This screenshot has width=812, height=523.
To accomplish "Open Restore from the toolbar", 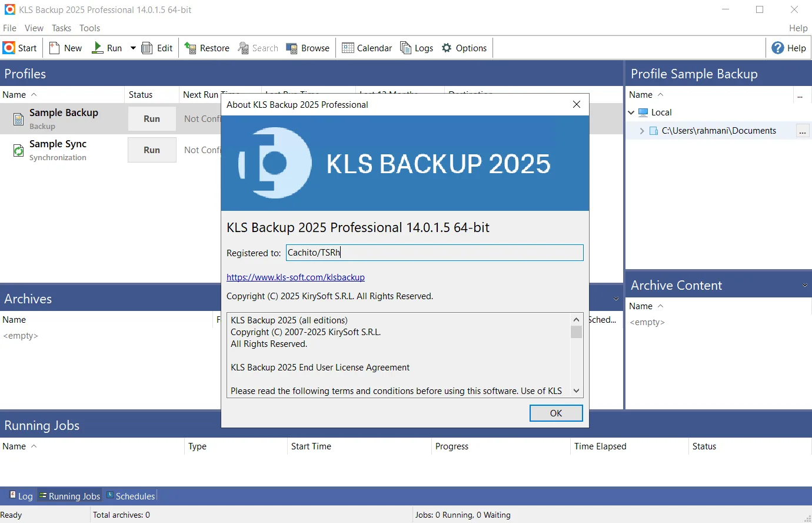I will [207, 48].
